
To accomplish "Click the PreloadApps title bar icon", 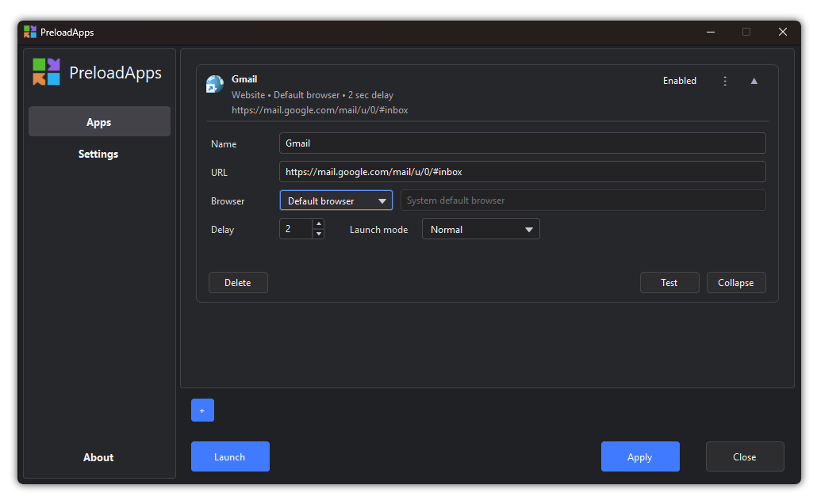I will tap(30, 32).
